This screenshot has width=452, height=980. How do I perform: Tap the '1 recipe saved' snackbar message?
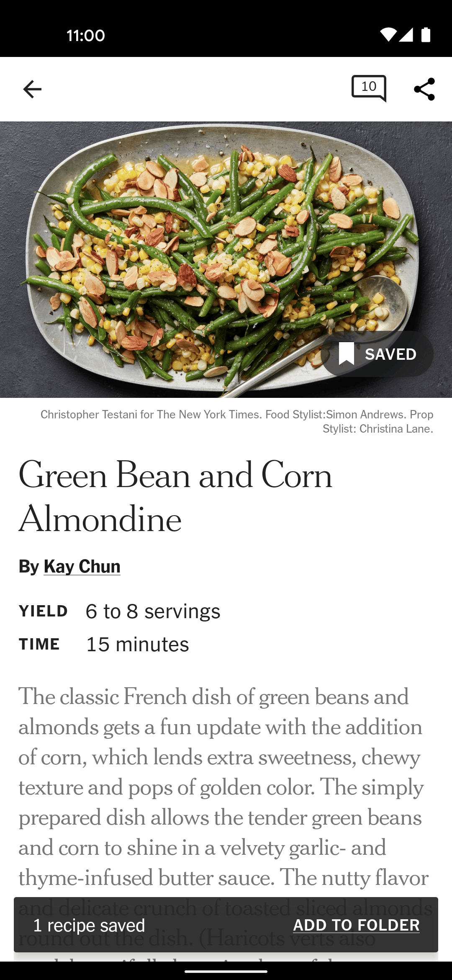tap(89, 925)
